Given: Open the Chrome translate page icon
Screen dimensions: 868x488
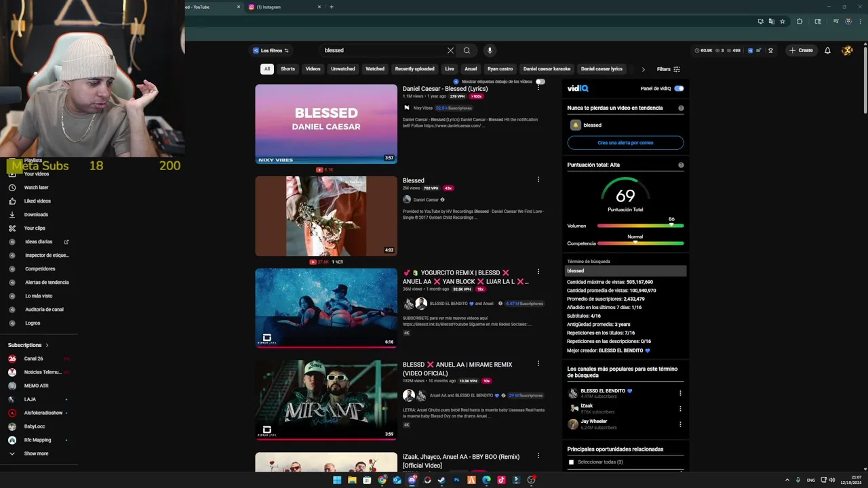Looking at the screenshot, I should [x=771, y=22].
